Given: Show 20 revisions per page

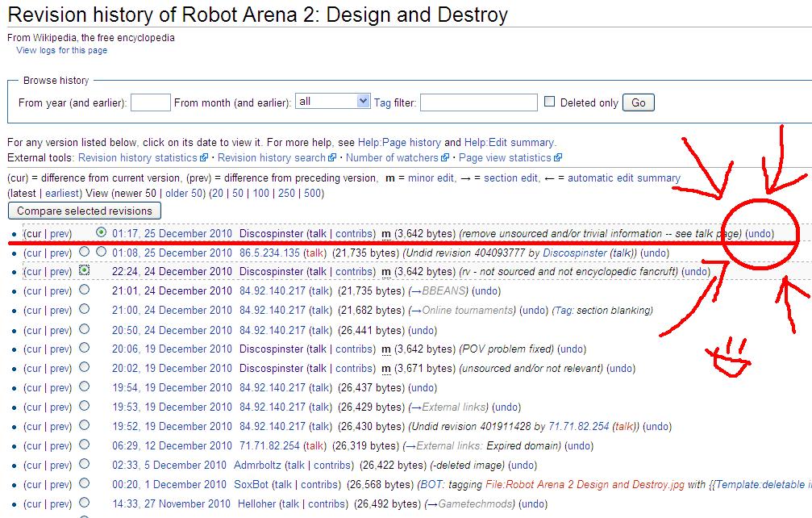Looking at the screenshot, I should pyautogui.click(x=218, y=193).
